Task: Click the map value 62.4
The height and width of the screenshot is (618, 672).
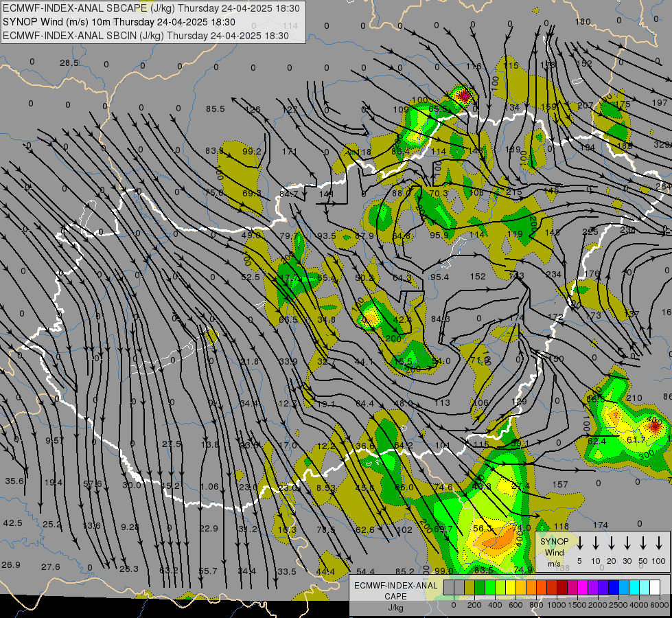Action: tap(597, 441)
